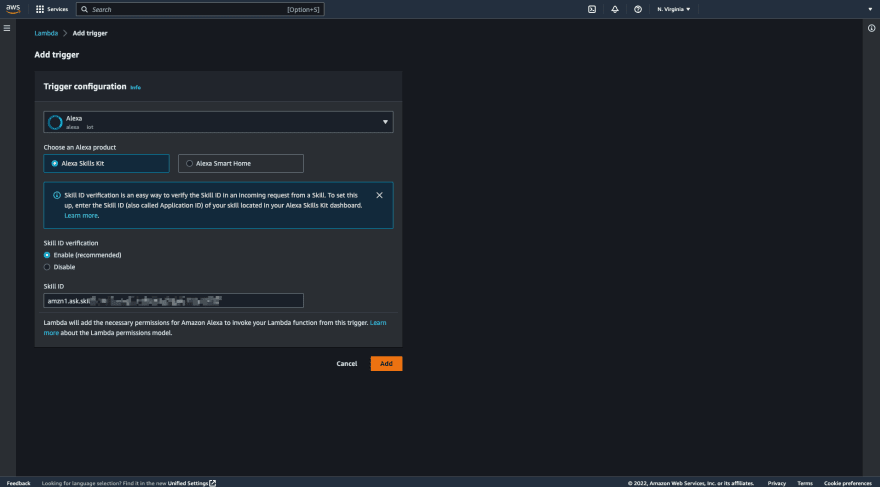Click the 'Skill ID verification' label
The height and width of the screenshot is (487, 880).
(71, 243)
